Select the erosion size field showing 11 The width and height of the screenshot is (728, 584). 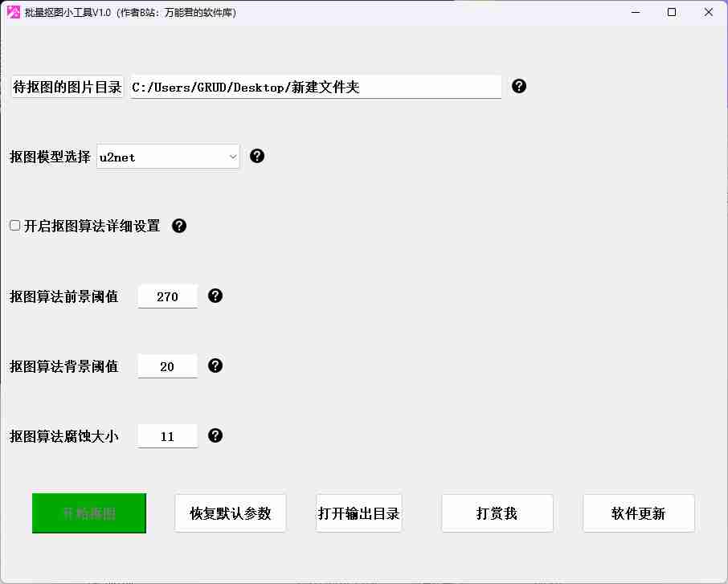(x=167, y=435)
